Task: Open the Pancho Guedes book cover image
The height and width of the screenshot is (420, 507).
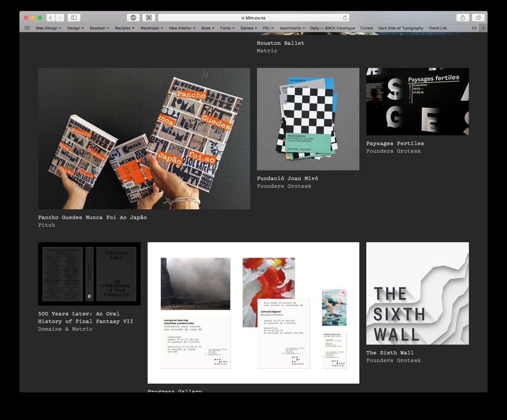Action: click(x=144, y=139)
